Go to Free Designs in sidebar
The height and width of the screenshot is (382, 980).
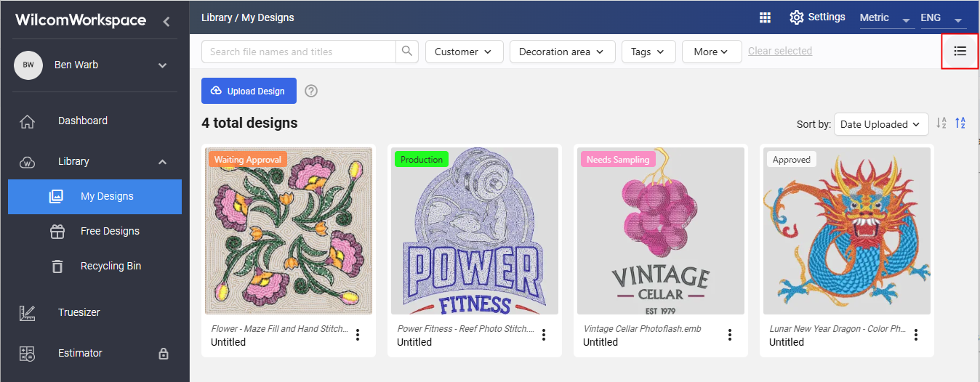[x=109, y=231]
